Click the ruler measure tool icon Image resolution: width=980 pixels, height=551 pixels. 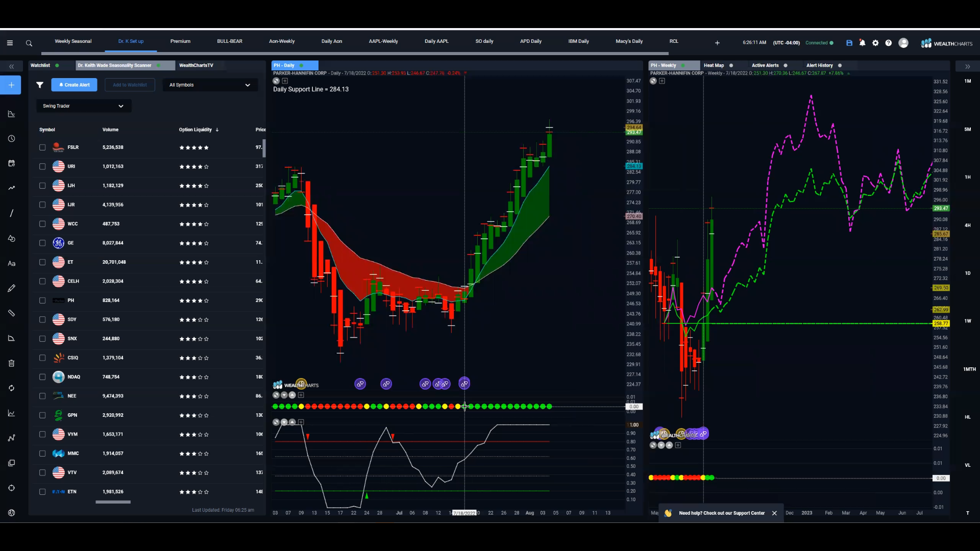coord(11,313)
